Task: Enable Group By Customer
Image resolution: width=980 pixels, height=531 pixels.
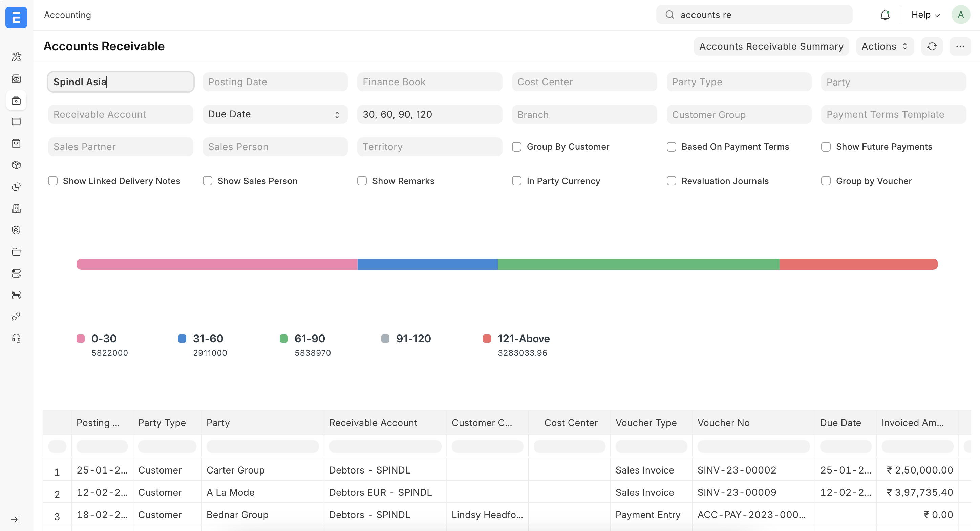Action: (517, 147)
